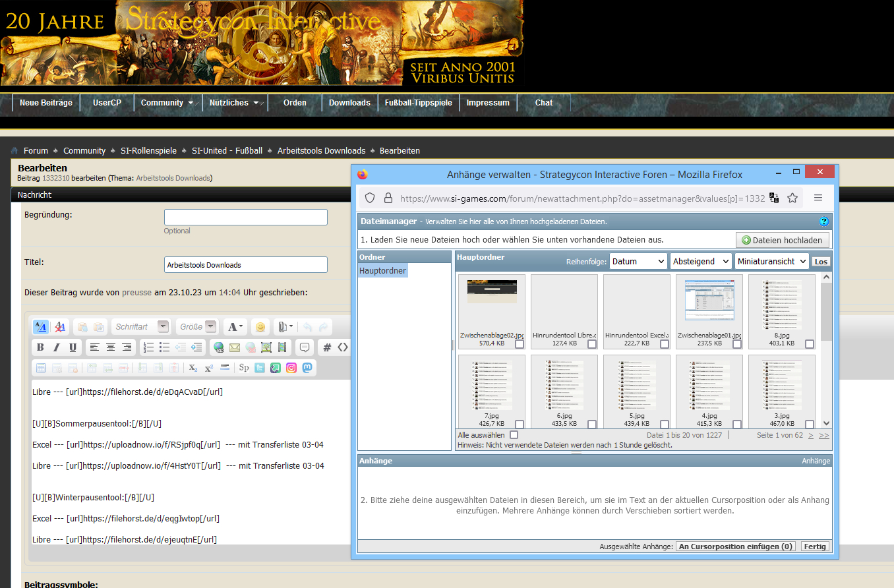Tick checkbox for Zwischenablage02.jpg
Screen dimensions: 894x588
pyautogui.click(x=520, y=344)
